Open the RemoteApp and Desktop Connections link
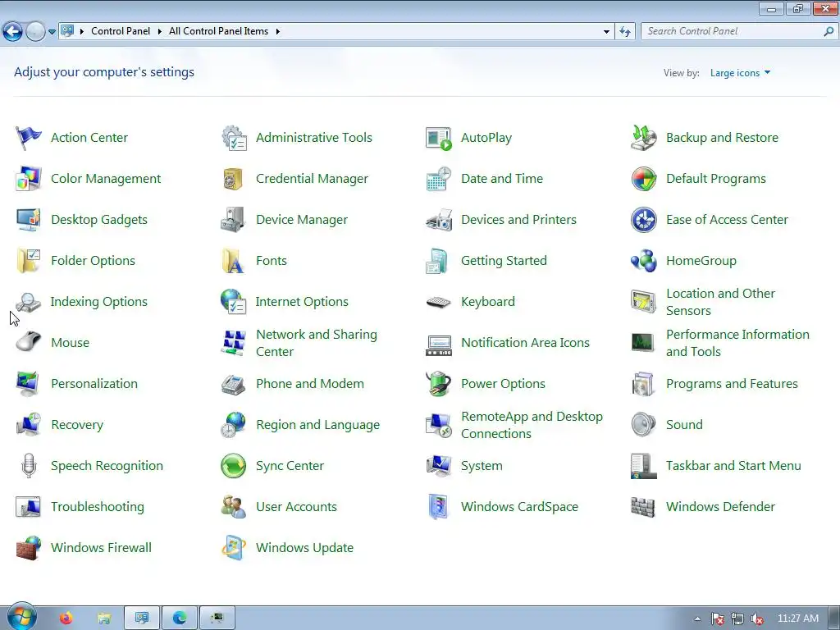This screenshot has height=630, width=840. pyautogui.click(x=532, y=425)
